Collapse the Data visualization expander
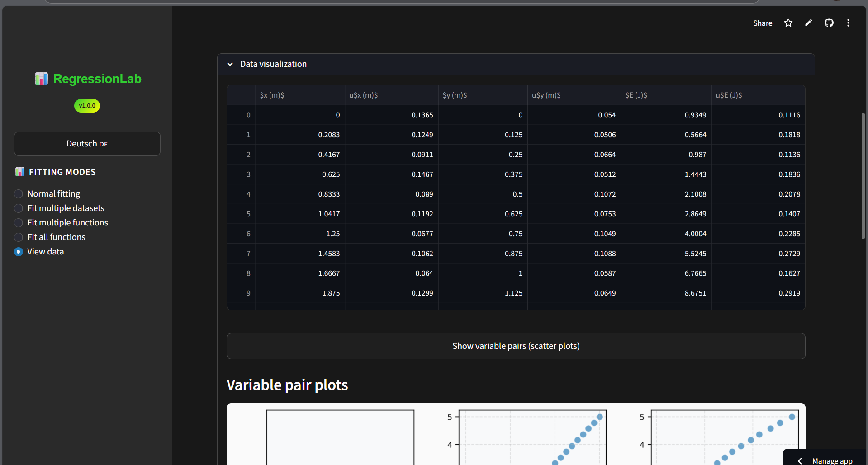 tap(516, 64)
